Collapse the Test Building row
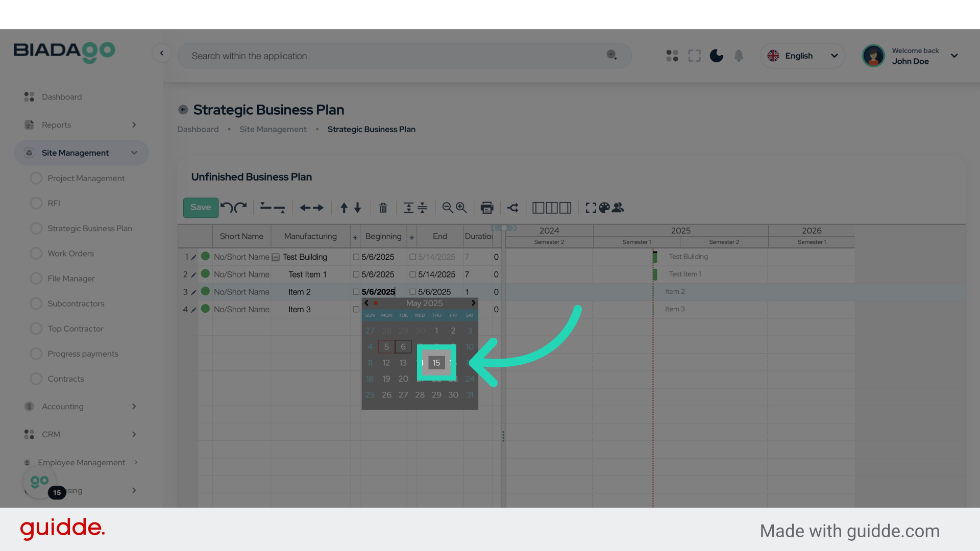This screenshot has width=980, height=551. point(276,257)
